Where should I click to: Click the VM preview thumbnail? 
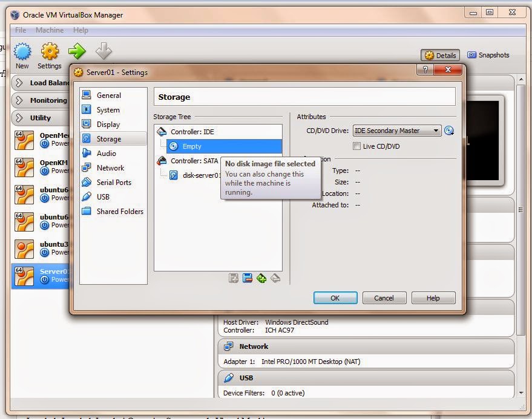tap(484, 140)
